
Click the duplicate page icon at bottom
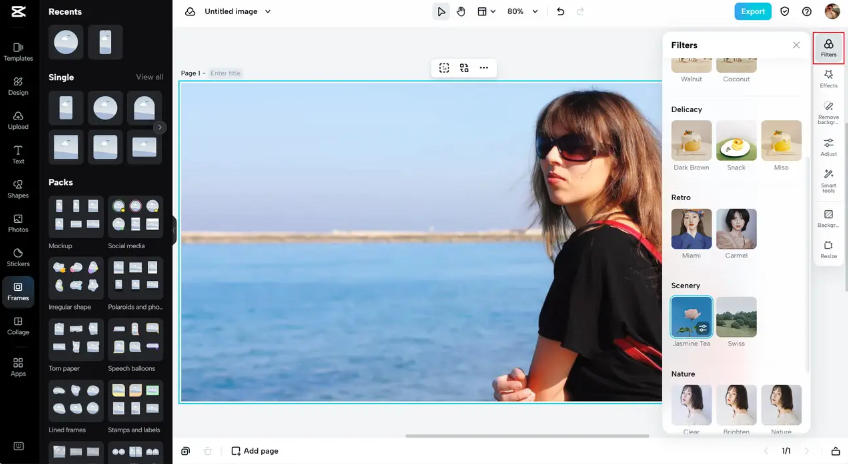coord(186,451)
